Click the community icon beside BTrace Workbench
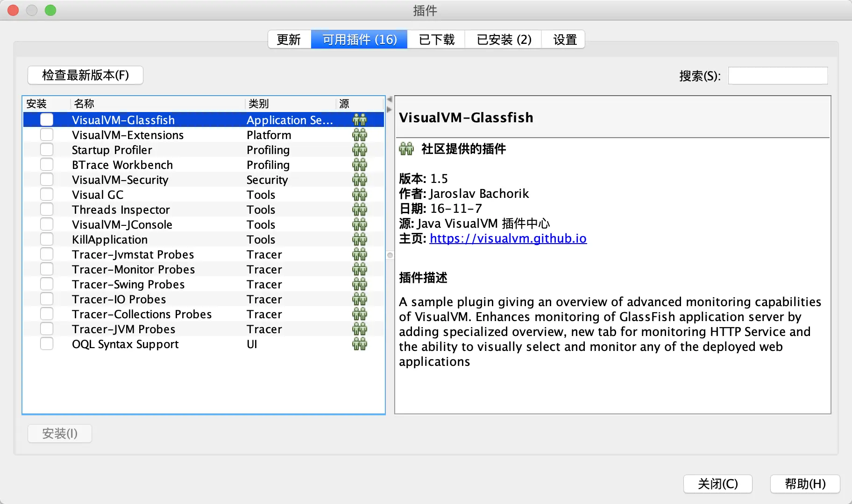The height and width of the screenshot is (504, 852). tap(360, 164)
